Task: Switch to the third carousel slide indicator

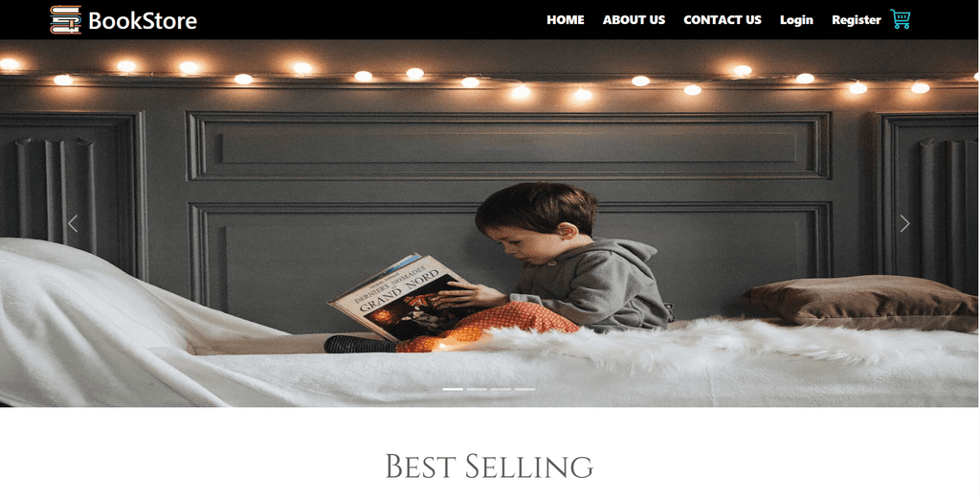Action: click(x=501, y=389)
